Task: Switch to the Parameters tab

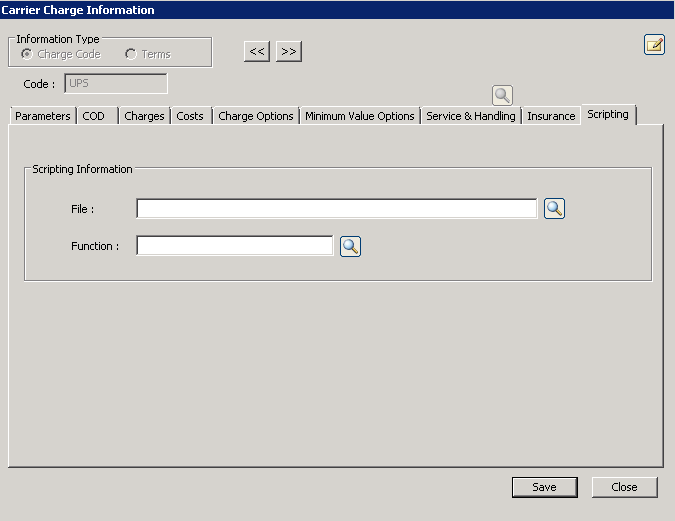Action: pos(43,116)
